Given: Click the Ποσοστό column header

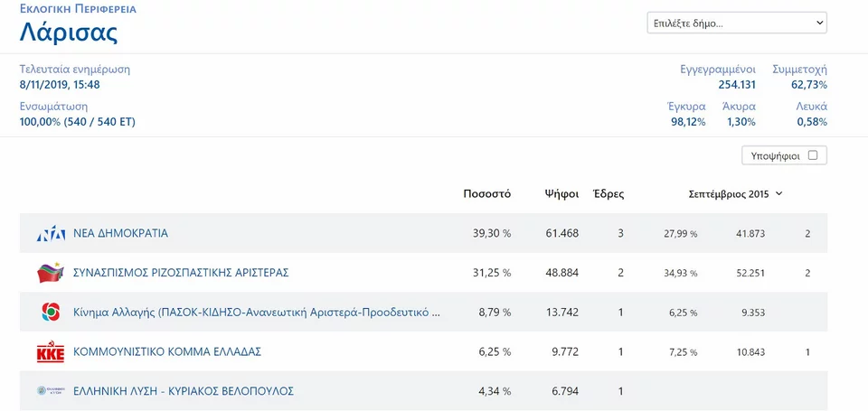Looking at the screenshot, I should tap(487, 194).
